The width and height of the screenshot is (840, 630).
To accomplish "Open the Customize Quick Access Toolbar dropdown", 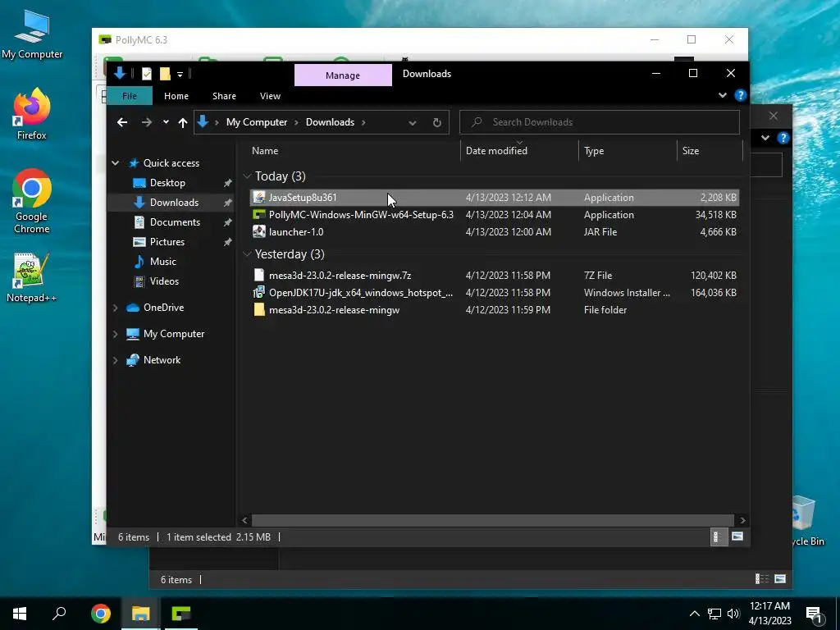I will click(x=180, y=75).
